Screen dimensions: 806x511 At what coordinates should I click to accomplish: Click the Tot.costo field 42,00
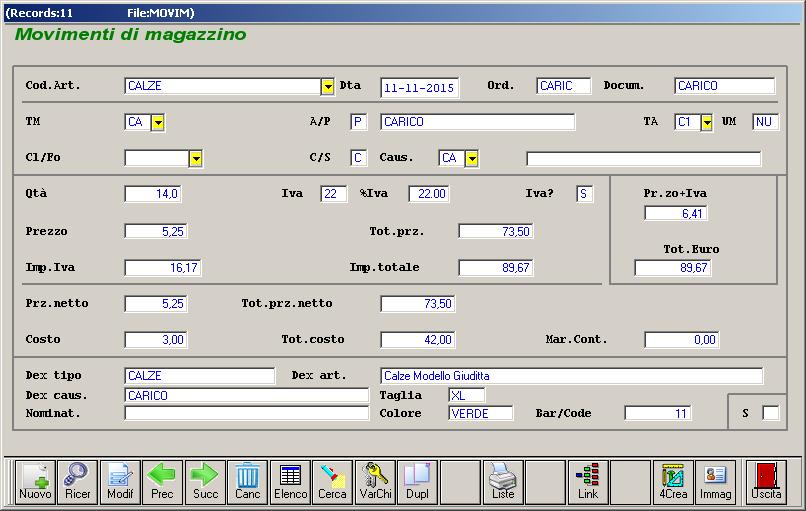click(x=418, y=340)
